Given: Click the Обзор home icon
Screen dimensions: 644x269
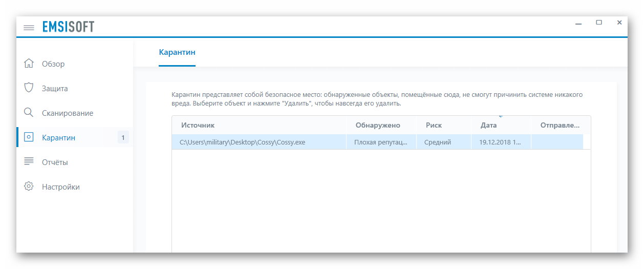Looking at the screenshot, I should coord(29,64).
